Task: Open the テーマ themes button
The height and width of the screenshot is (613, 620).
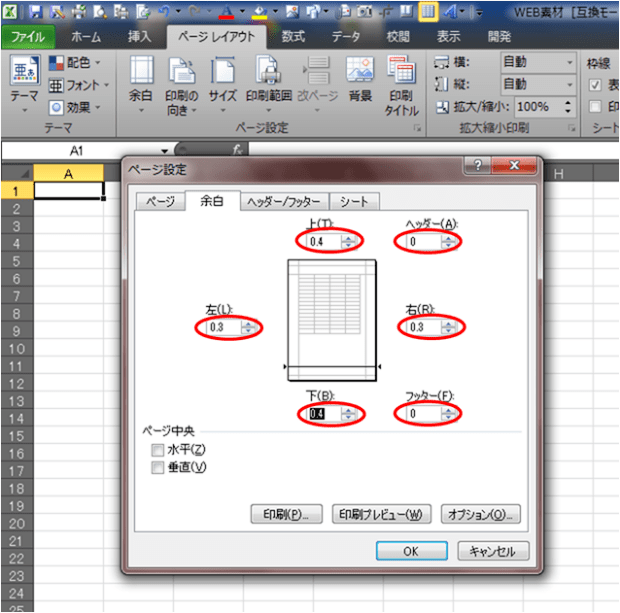Action: (25, 84)
